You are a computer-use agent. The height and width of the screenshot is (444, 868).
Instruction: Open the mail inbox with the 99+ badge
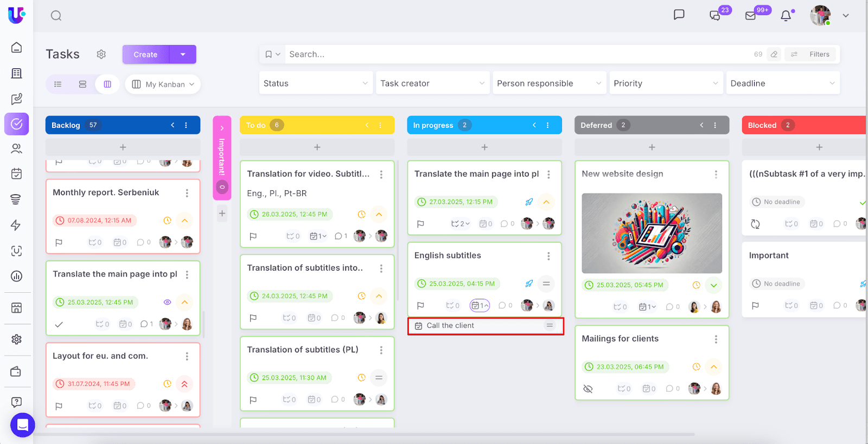[x=751, y=15]
